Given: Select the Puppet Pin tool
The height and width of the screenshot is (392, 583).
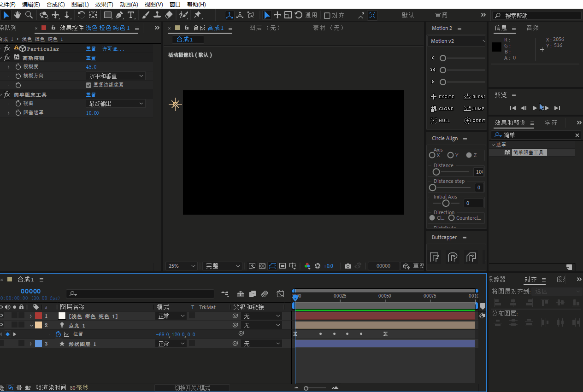Looking at the screenshot, I should pos(198,15).
